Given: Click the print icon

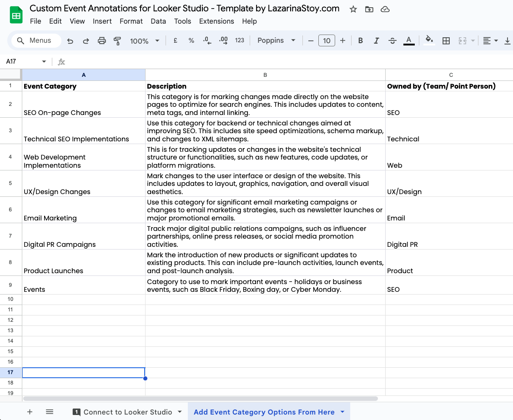Looking at the screenshot, I should [101, 40].
